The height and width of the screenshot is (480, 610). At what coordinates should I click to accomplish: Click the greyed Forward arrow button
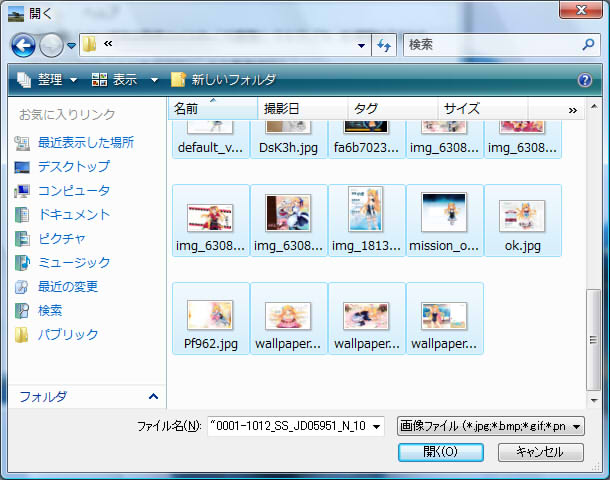(x=51, y=46)
